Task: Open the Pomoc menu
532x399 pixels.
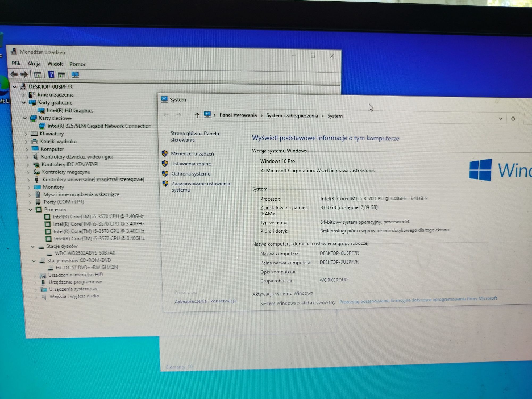Action: point(78,64)
